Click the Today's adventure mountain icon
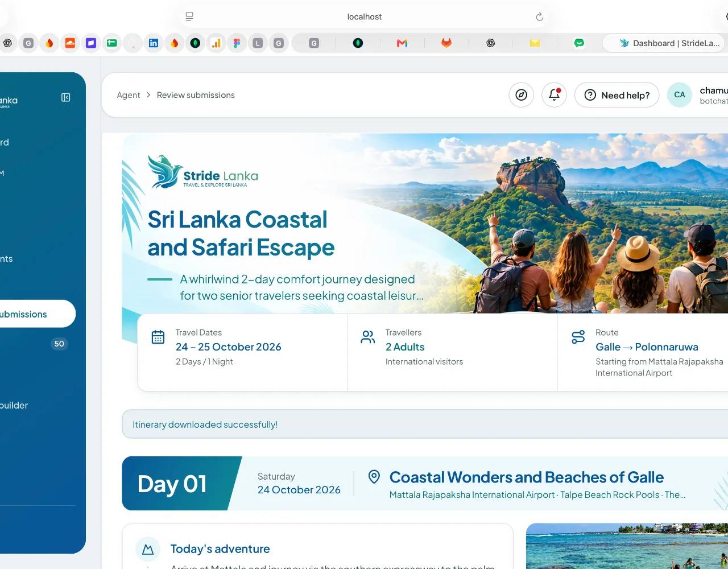 (148, 549)
